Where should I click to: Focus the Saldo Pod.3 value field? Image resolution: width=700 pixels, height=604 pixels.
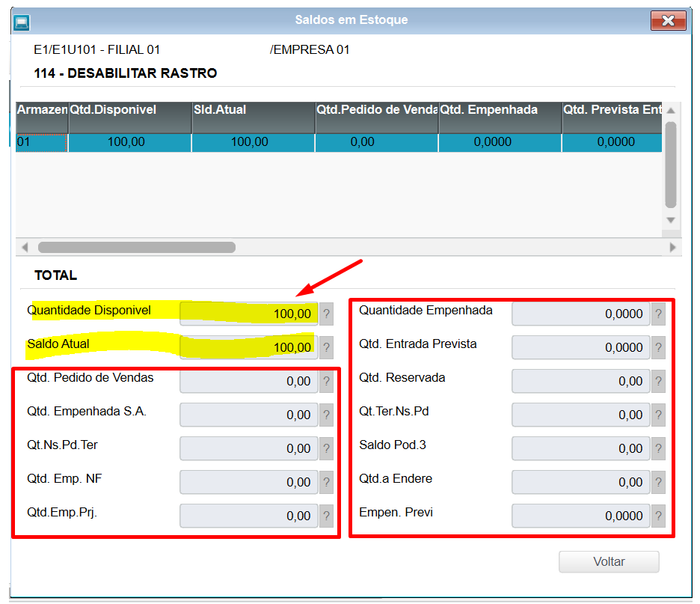[581, 448]
